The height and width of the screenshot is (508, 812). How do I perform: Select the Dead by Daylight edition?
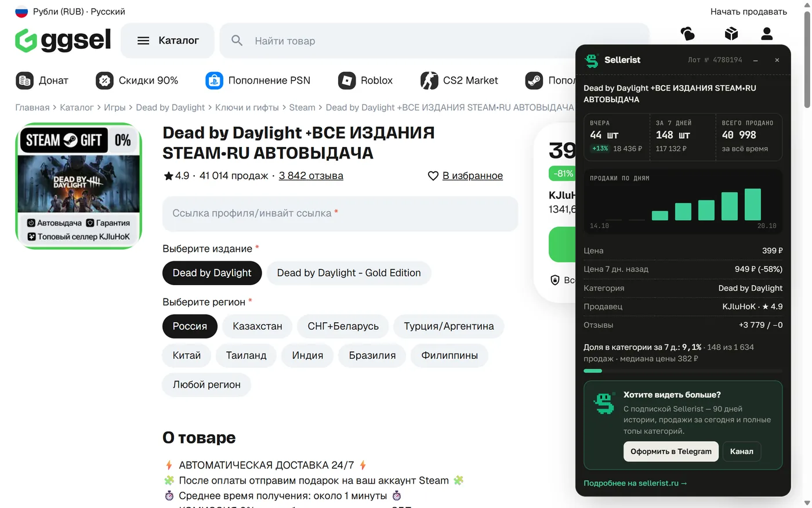click(212, 273)
